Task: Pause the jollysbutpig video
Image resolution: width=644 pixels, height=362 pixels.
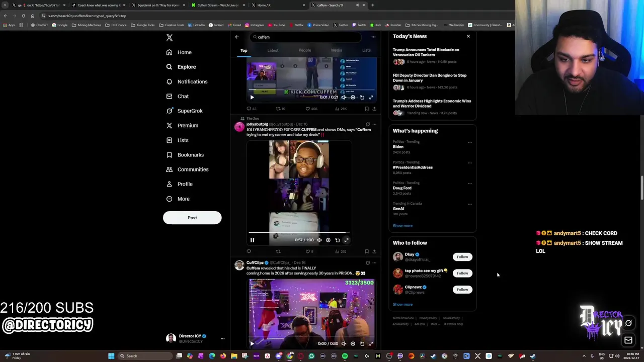Action: point(252,240)
